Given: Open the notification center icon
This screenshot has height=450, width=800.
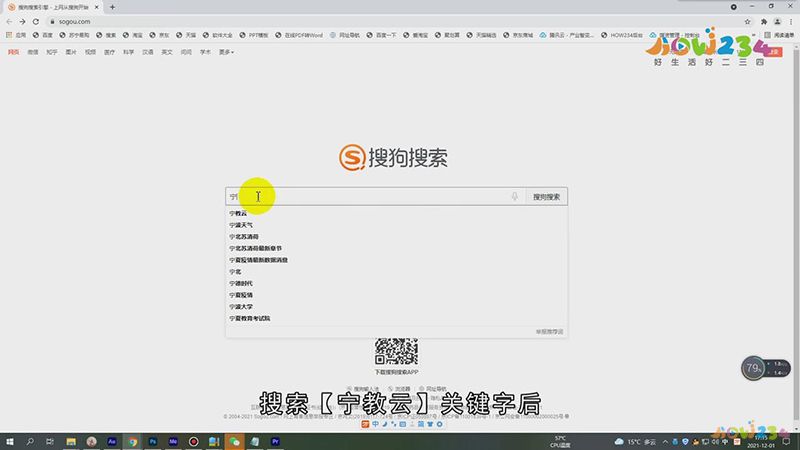Looking at the screenshot, I should pos(787,442).
